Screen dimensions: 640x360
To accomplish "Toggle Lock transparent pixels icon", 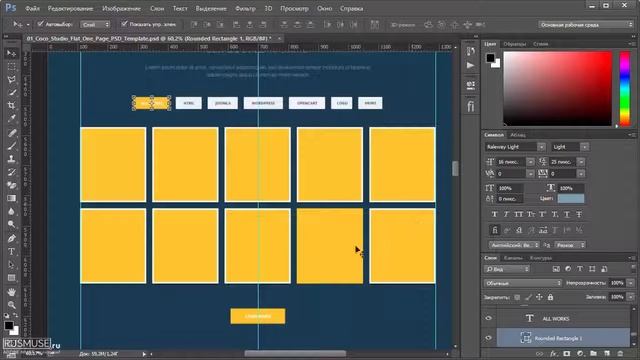I will (x=517, y=297).
